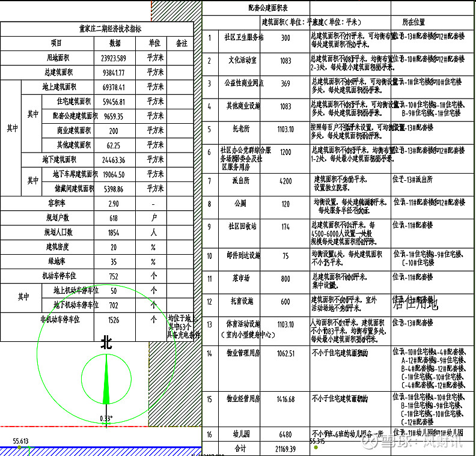The width and height of the screenshot is (476, 456).
Task: Click the 其他建筑面积 value 62.25
Action: [x=114, y=145]
